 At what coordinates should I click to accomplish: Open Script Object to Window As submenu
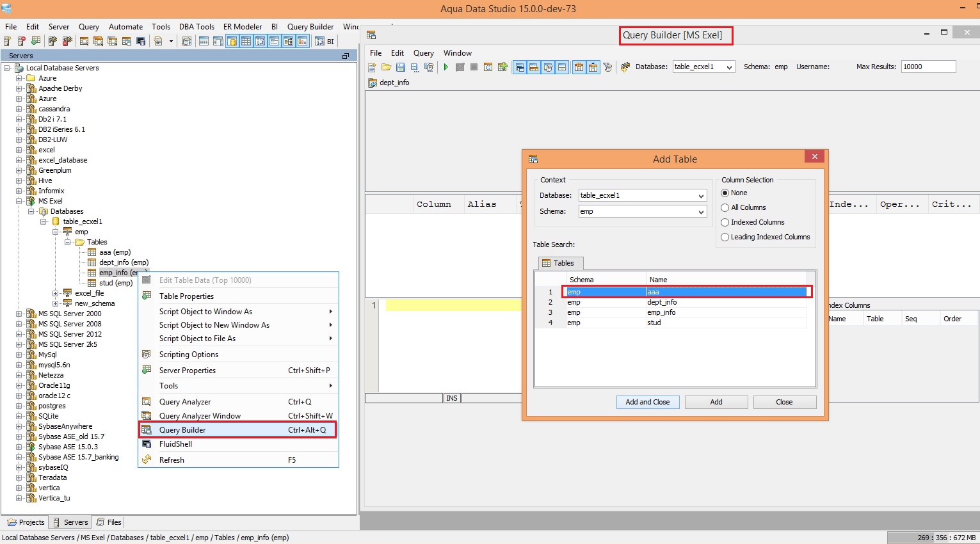(x=239, y=312)
